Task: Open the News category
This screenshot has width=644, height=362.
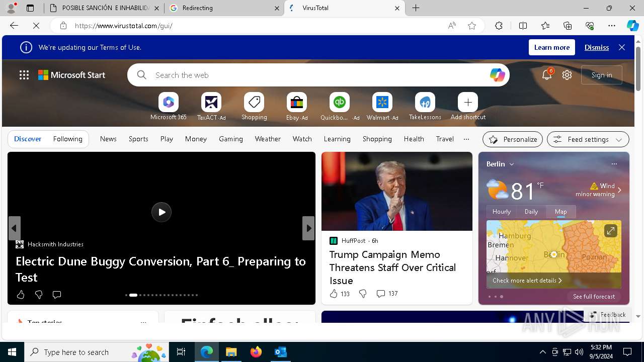Action: [x=108, y=139]
